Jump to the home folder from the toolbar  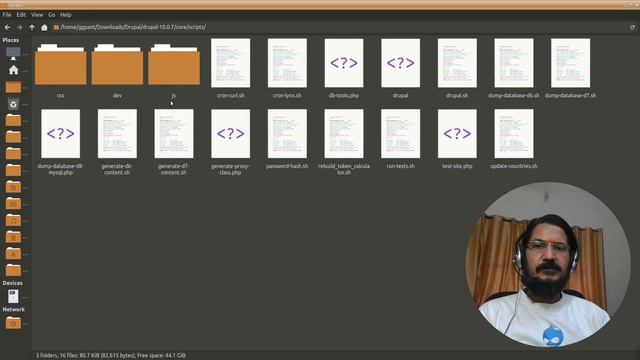44,27
